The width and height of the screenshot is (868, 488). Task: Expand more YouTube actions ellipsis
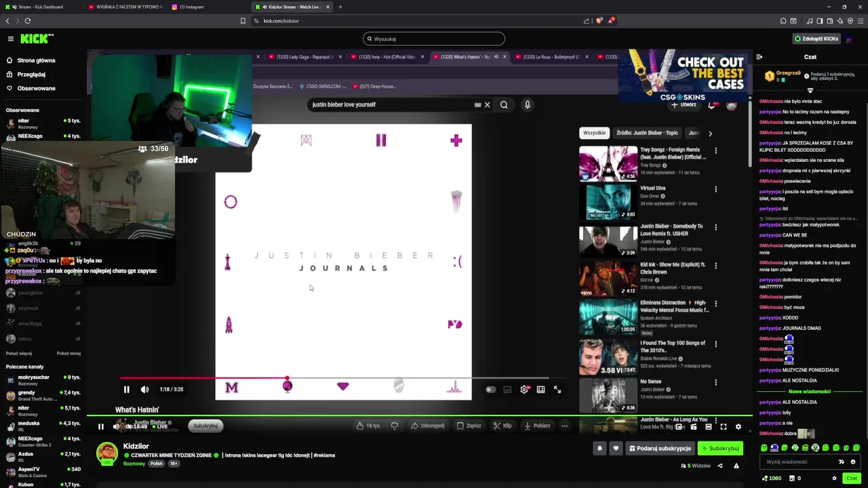click(x=564, y=426)
